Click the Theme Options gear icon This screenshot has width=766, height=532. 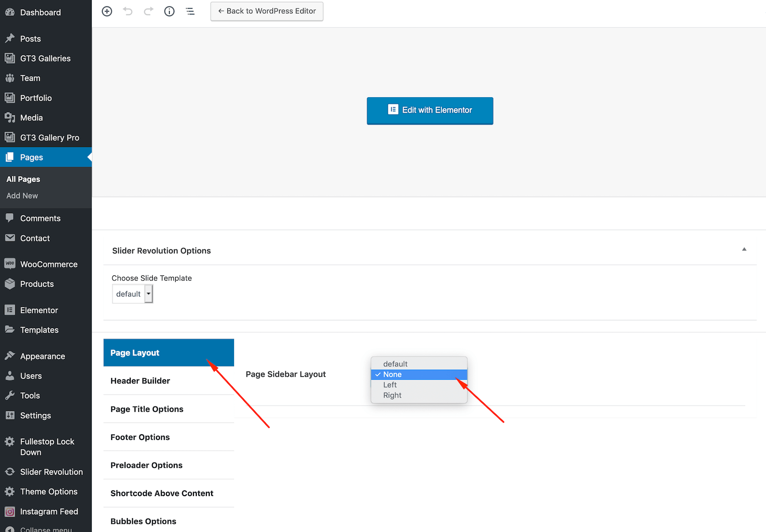click(x=10, y=491)
